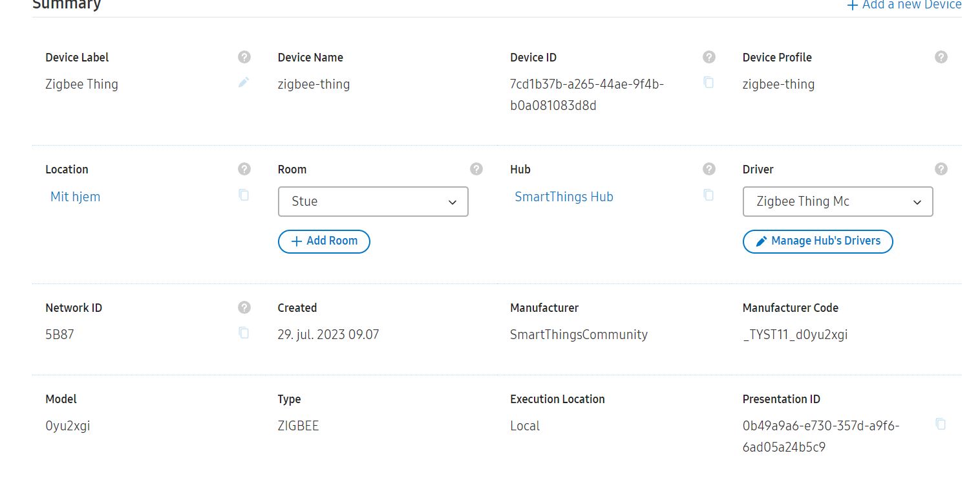
Task: Open the Driver dropdown Zigbee Thing Mc
Action: [x=838, y=202]
